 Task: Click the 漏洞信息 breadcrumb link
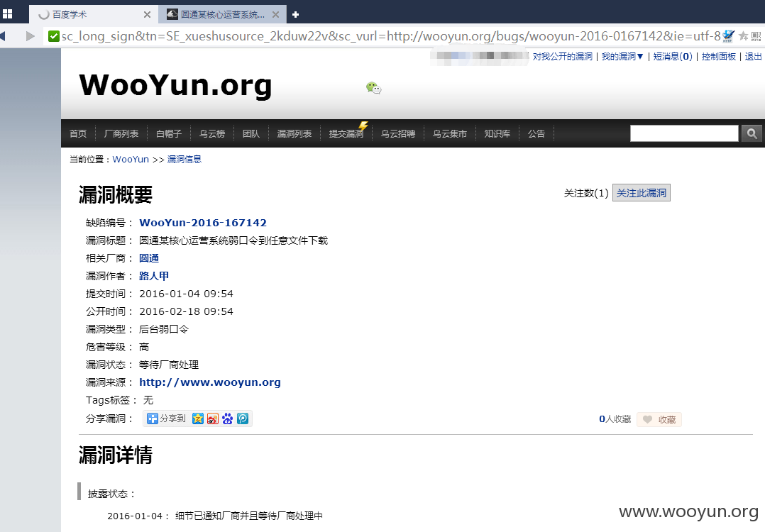pyautogui.click(x=184, y=160)
